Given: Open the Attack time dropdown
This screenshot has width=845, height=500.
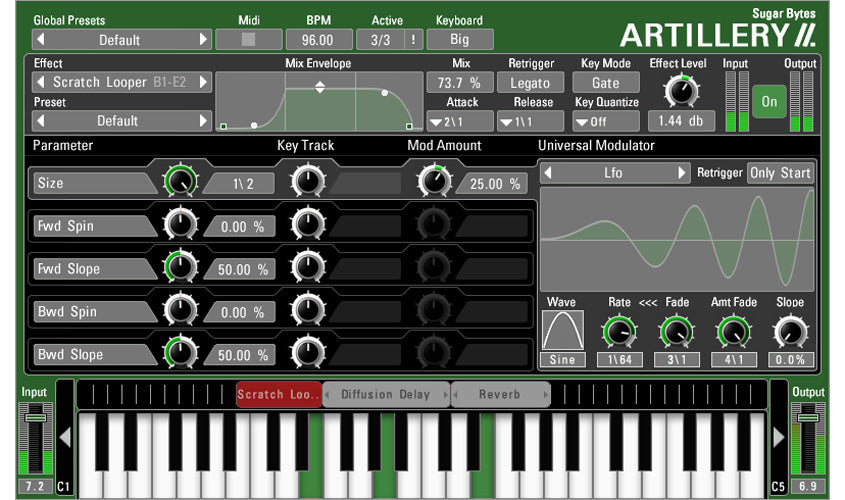Looking at the screenshot, I should click(x=460, y=122).
